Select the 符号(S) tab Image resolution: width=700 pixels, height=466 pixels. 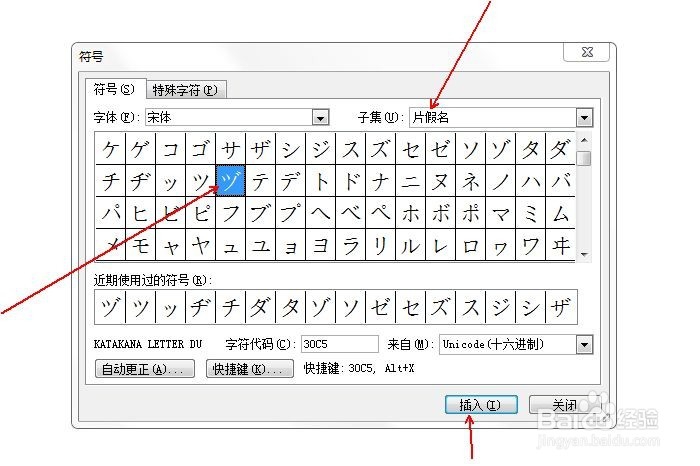coord(115,89)
